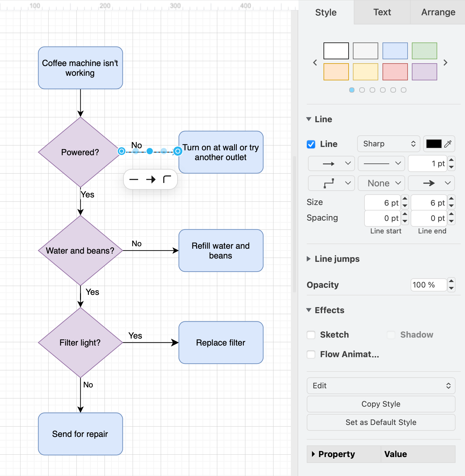Click the arrow icon in floating toolbar
This screenshot has width=465, height=476.
[151, 179]
